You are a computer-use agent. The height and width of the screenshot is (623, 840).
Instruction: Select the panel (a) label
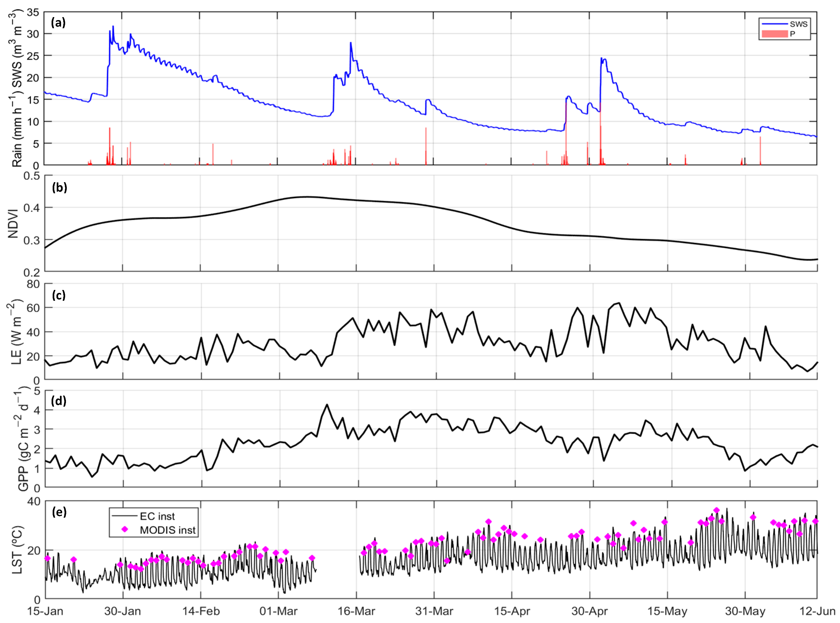[x=58, y=23]
